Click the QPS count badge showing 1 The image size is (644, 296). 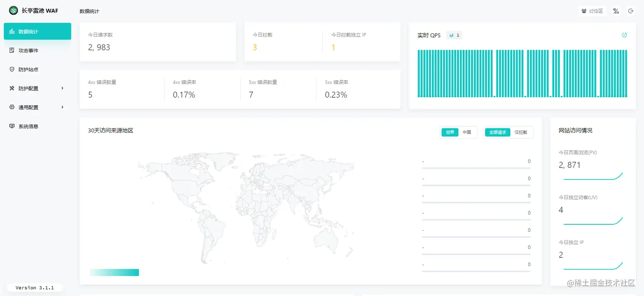pyautogui.click(x=454, y=35)
